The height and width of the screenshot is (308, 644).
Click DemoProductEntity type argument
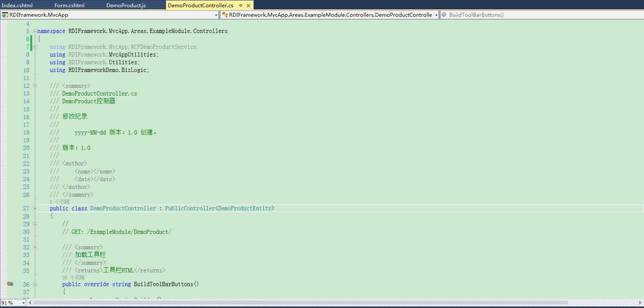point(245,209)
